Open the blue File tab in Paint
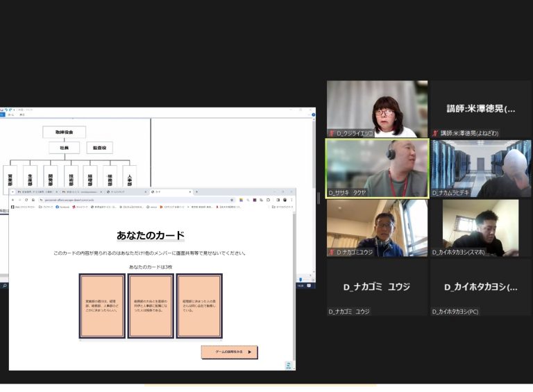 (1, 114)
